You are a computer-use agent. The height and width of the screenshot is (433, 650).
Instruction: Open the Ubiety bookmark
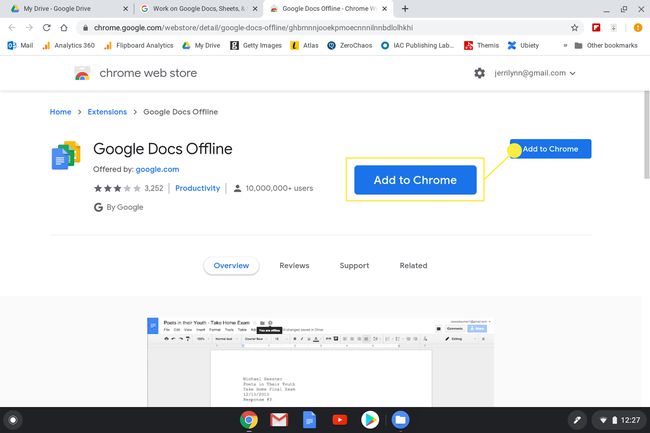[x=523, y=46]
